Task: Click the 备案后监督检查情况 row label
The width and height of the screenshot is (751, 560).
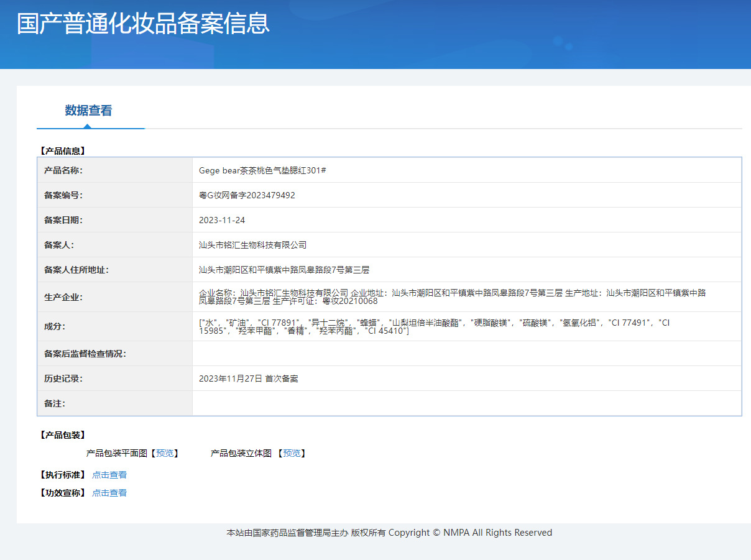Action: click(85, 354)
